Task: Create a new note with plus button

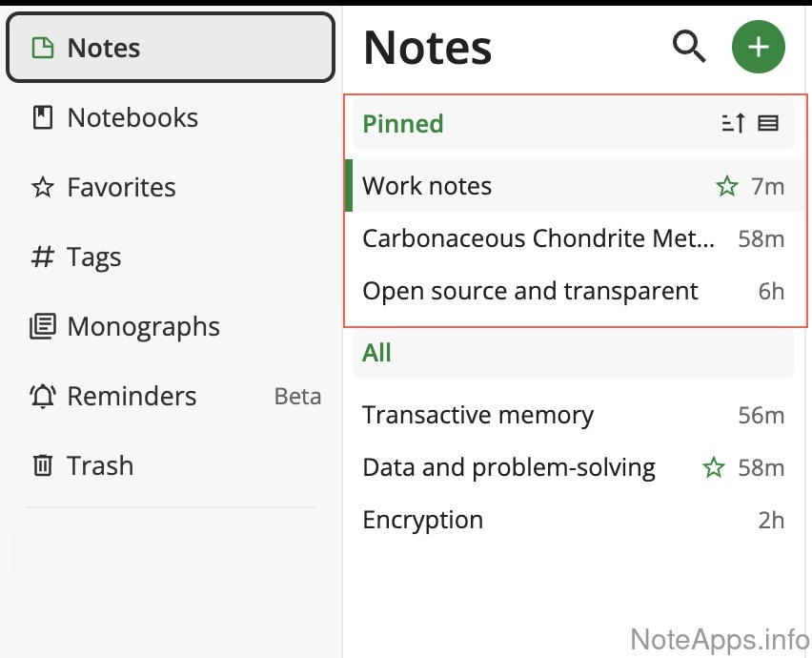Action: [x=758, y=47]
